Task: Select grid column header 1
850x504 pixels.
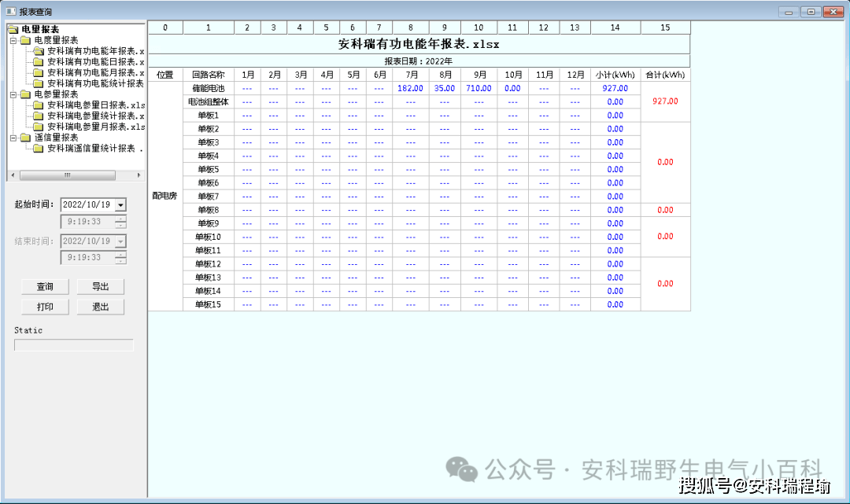Action: click(208, 28)
